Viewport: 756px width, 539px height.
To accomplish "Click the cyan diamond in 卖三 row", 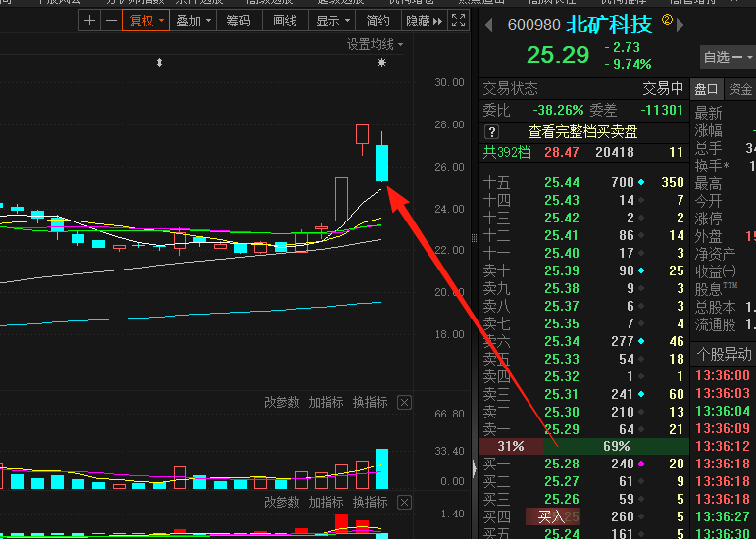I will 641,394.
